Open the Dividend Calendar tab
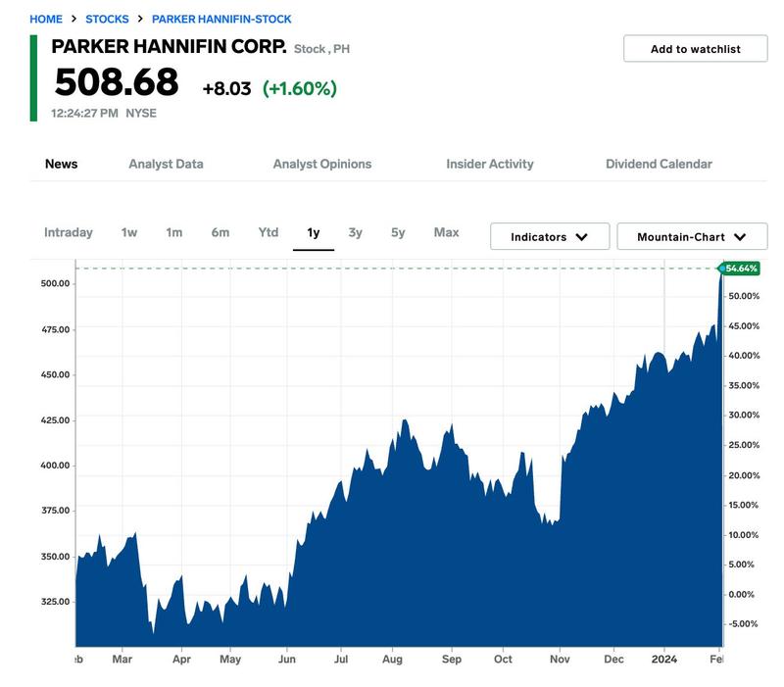This screenshot has height=687, width=784. coord(659,164)
